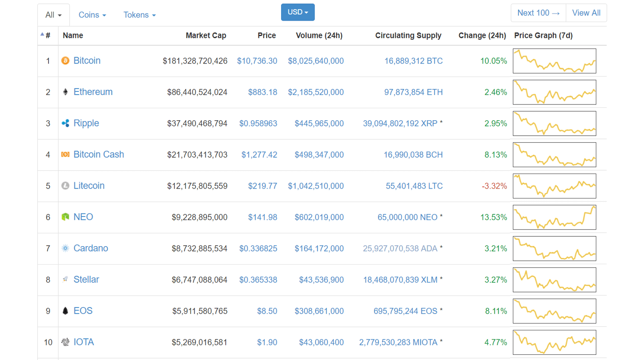Click the Cardano logo icon
Screen dimensions: 644x360
[65, 248]
